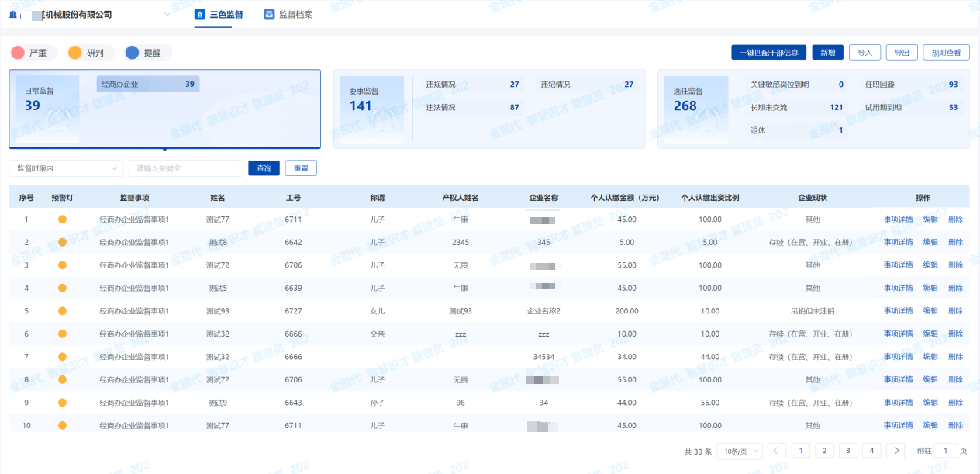This screenshot has height=474, width=980.
Task: Open 事项详情 link for row 3
Action: (x=898, y=265)
